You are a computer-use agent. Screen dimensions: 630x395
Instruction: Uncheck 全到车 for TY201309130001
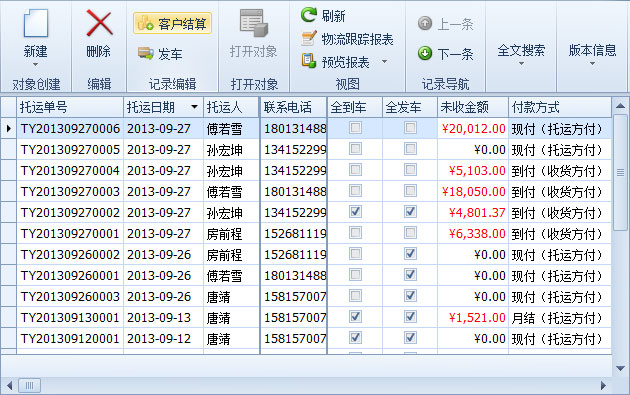[355, 317]
